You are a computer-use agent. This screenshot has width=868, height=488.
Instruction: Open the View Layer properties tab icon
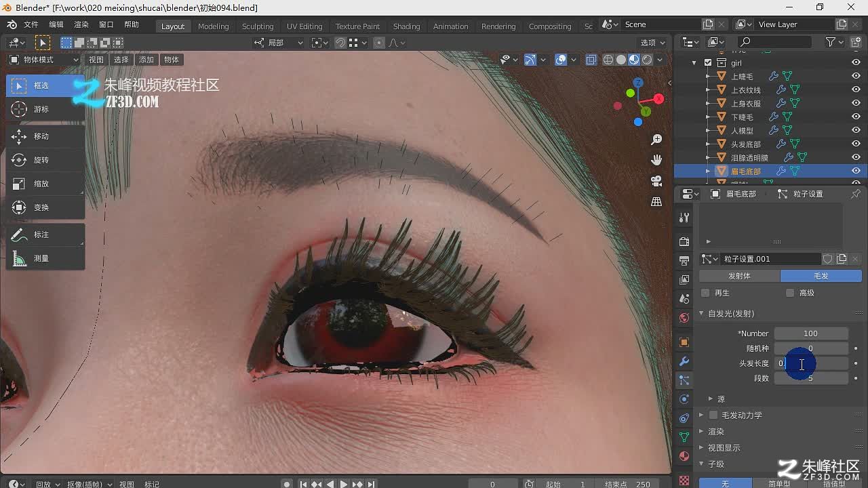coord(684,280)
